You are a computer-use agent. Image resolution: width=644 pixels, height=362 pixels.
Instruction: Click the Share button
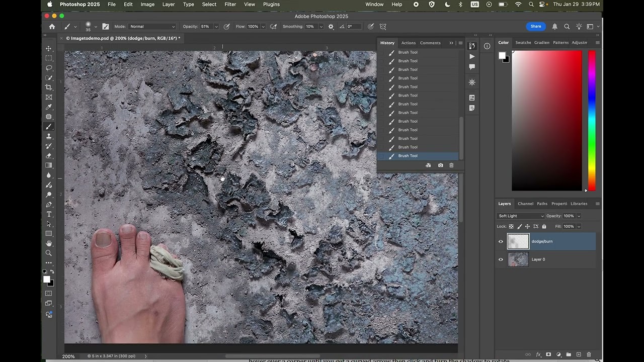(x=536, y=27)
